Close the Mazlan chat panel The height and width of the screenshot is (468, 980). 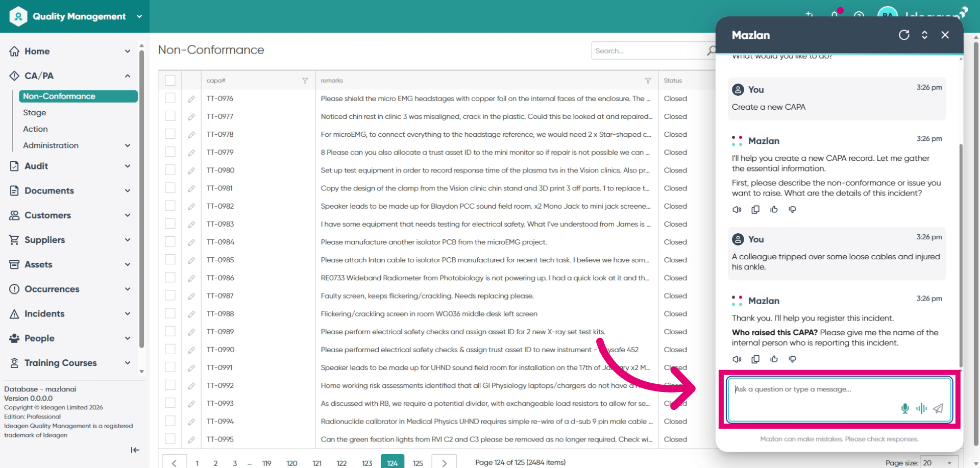pos(945,35)
